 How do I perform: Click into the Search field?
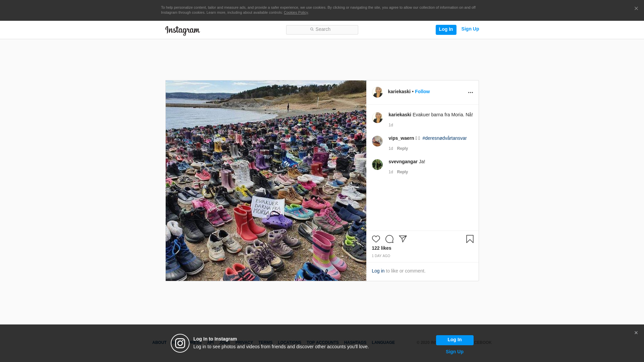(322, 29)
